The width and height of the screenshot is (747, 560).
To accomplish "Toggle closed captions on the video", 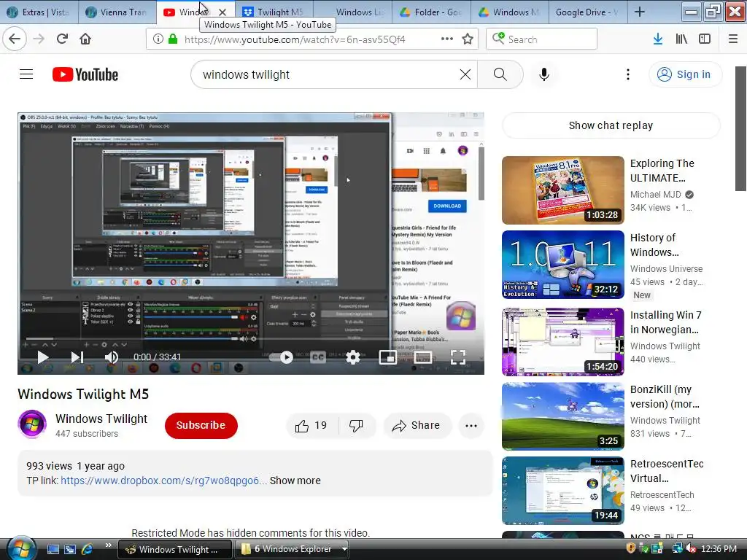I will coord(318,357).
